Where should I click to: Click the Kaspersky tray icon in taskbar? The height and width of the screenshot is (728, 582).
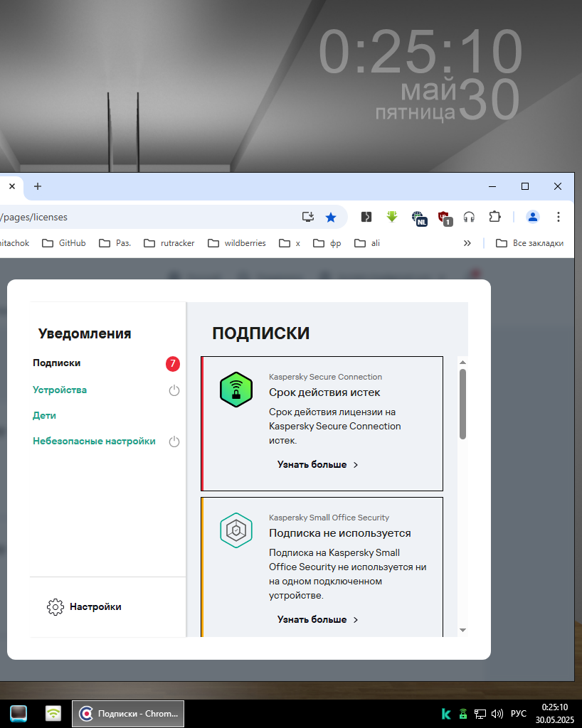pyautogui.click(x=446, y=713)
